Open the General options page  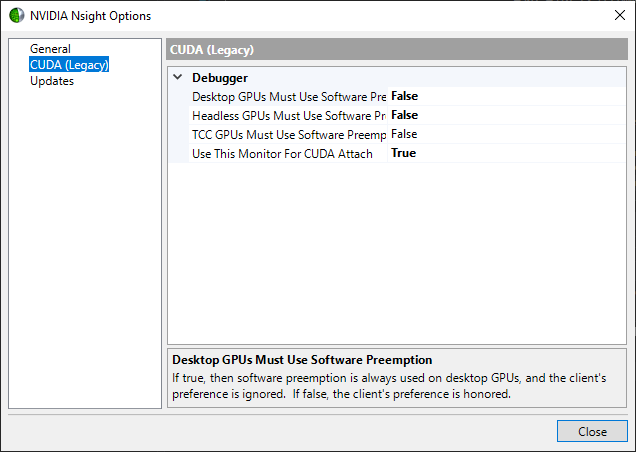pos(50,49)
